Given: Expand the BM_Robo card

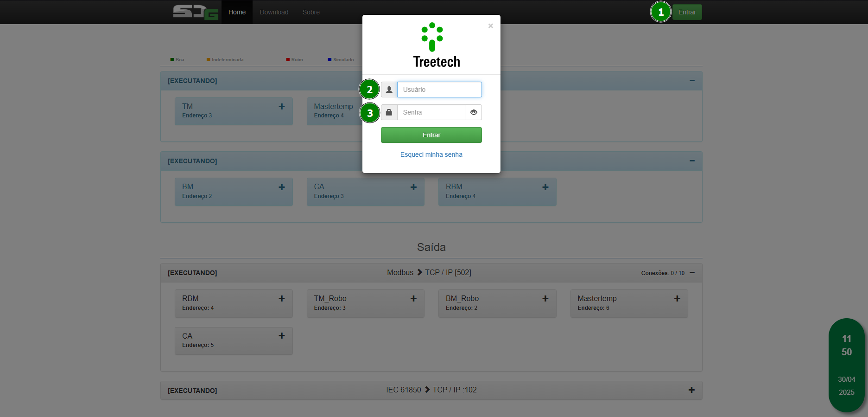Looking at the screenshot, I should (545, 299).
